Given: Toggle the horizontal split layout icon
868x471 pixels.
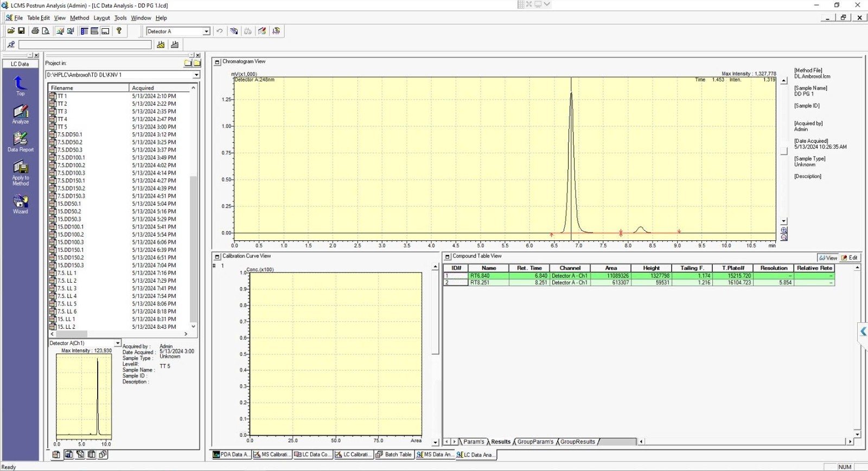Looking at the screenshot, I should pyautogui.click(x=94, y=31).
